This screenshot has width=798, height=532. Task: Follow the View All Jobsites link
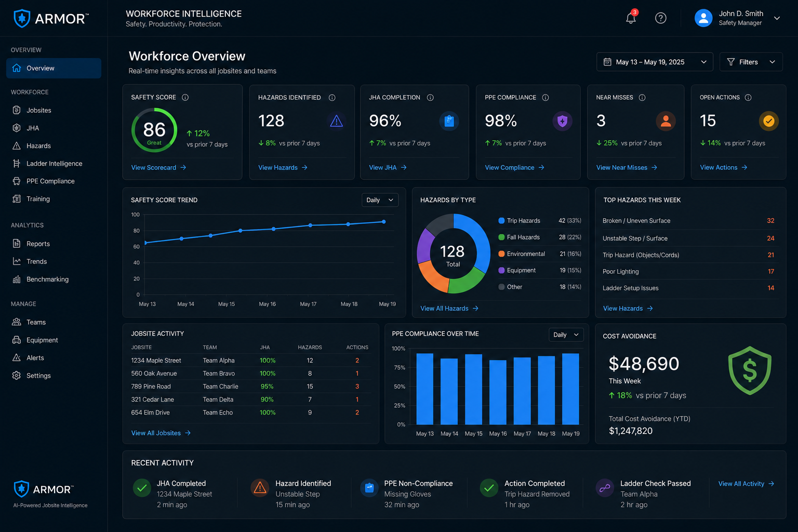click(161, 433)
